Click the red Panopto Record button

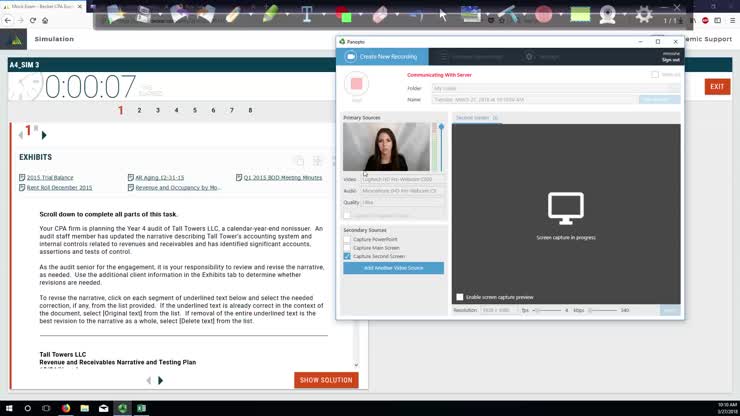(357, 85)
